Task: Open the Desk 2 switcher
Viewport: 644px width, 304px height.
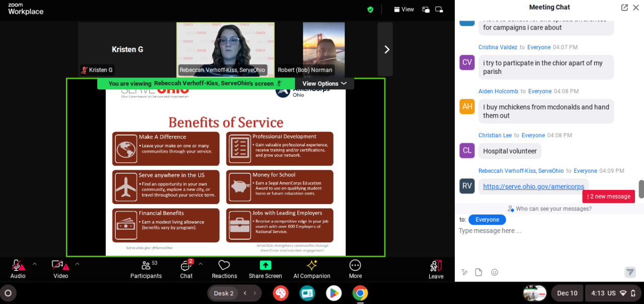Action: pyautogui.click(x=223, y=293)
